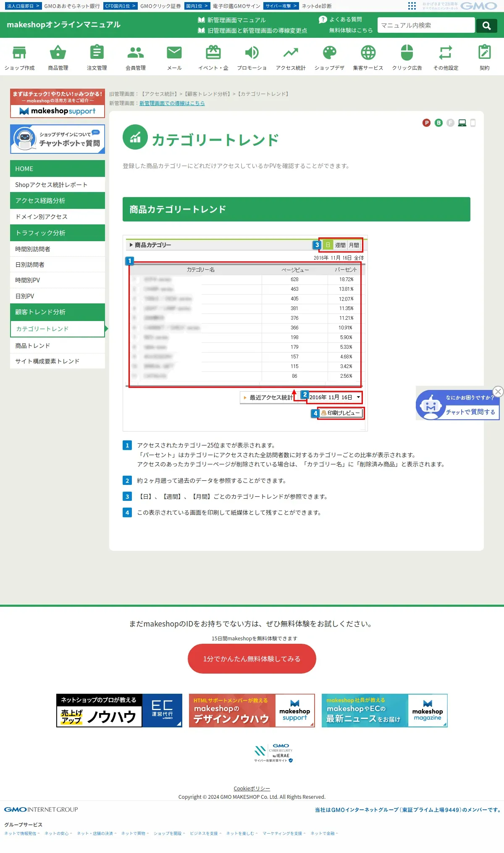Expand マーケティングを支援 group service
The image size is (504, 853).
coord(284,833)
